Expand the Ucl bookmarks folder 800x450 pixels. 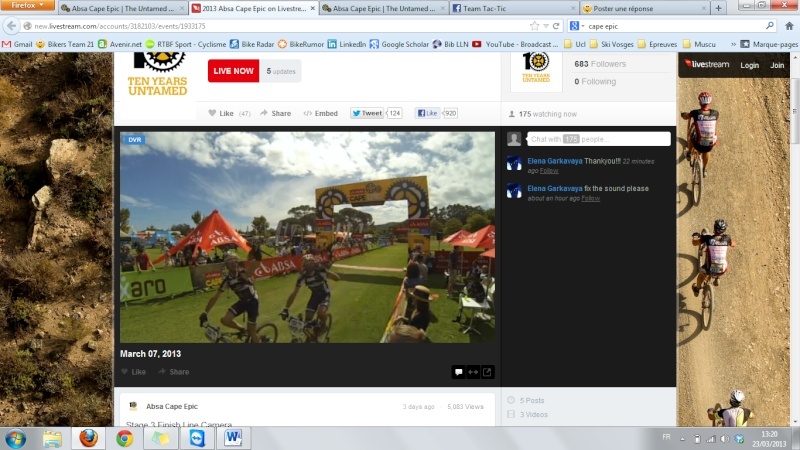tap(574, 44)
